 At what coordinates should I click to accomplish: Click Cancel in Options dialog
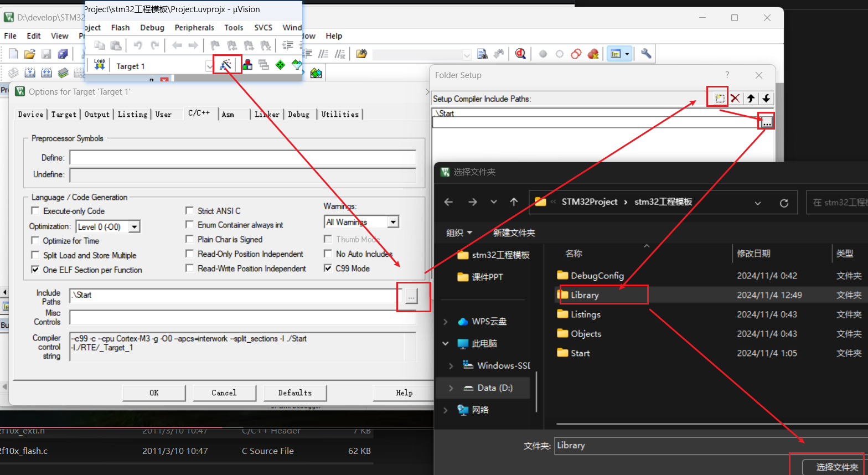(x=224, y=393)
